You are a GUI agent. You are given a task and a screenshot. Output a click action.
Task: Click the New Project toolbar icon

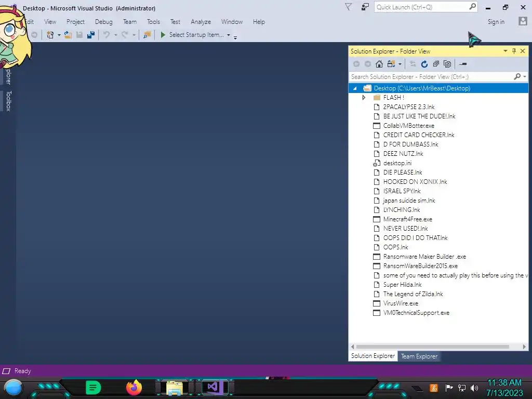click(50, 35)
